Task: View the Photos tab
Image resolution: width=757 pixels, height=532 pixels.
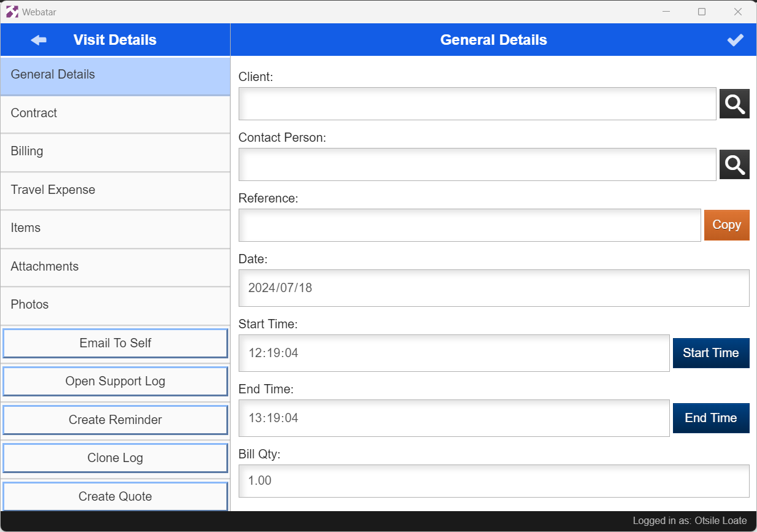Action: click(x=115, y=305)
